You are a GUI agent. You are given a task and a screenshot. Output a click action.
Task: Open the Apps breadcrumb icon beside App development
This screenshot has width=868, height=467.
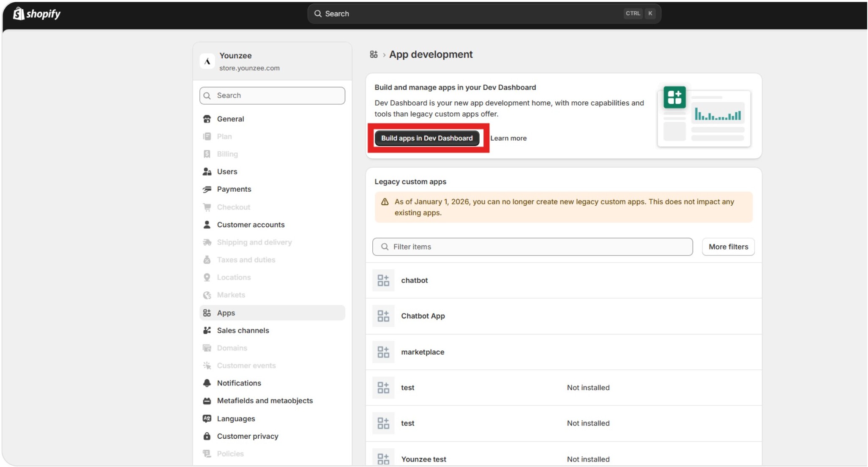(374, 54)
